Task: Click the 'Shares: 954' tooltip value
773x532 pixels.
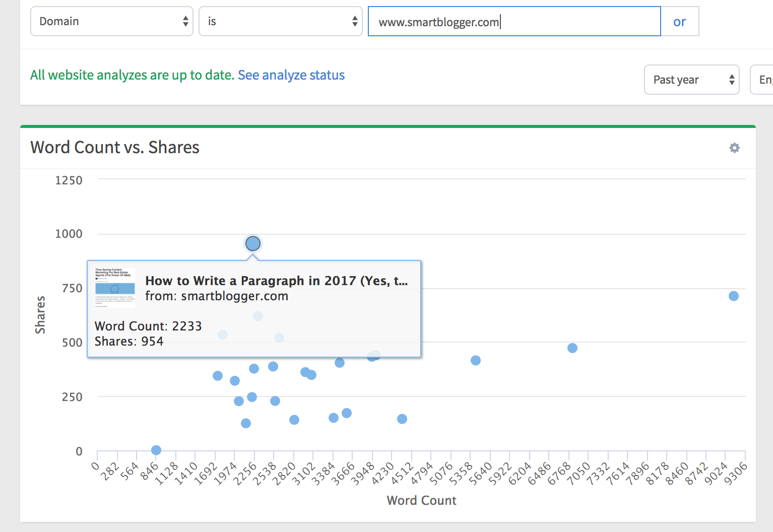Action: pos(129,341)
